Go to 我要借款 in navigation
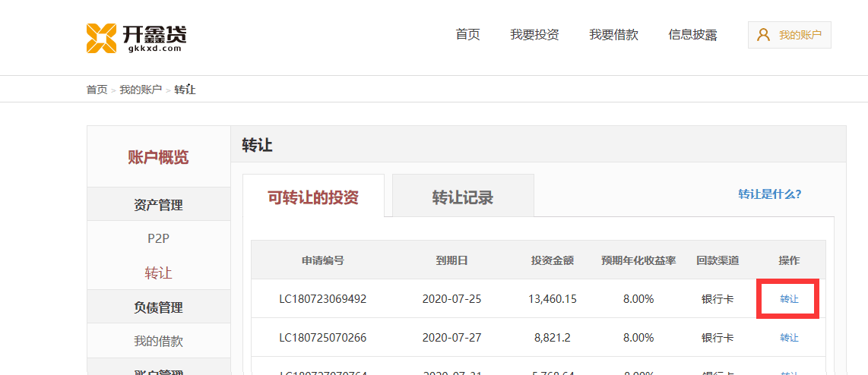Image resolution: width=868 pixels, height=375 pixels. pos(613,35)
